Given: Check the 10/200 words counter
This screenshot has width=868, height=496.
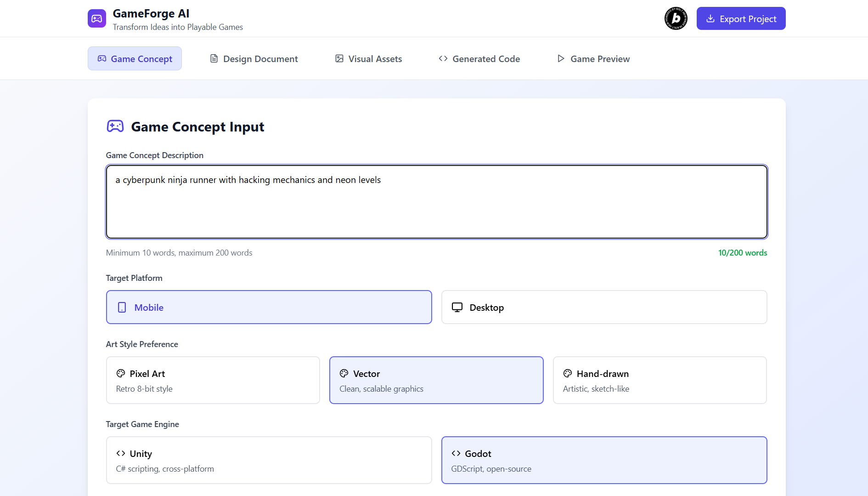Looking at the screenshot, I should (x=742, y=252).
